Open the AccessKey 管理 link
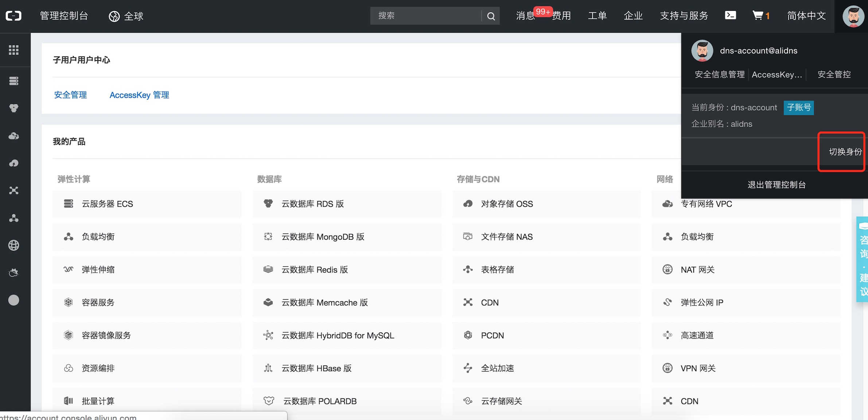 139,95
